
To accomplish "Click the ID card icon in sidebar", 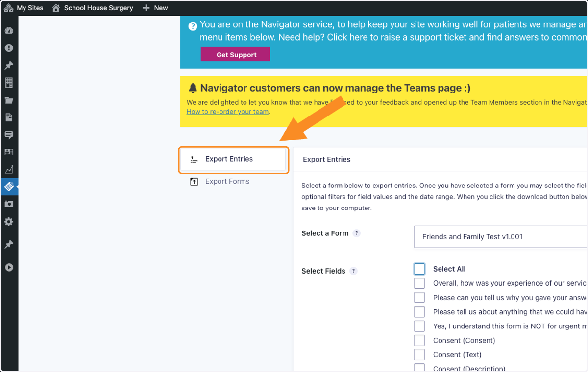I will [x=9, y=152].
